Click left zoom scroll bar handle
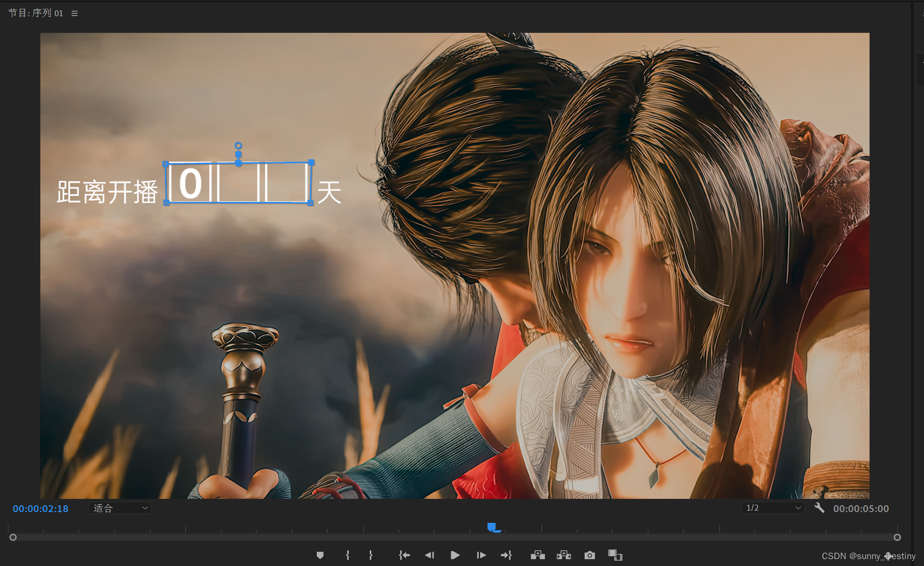 [13, 538]
